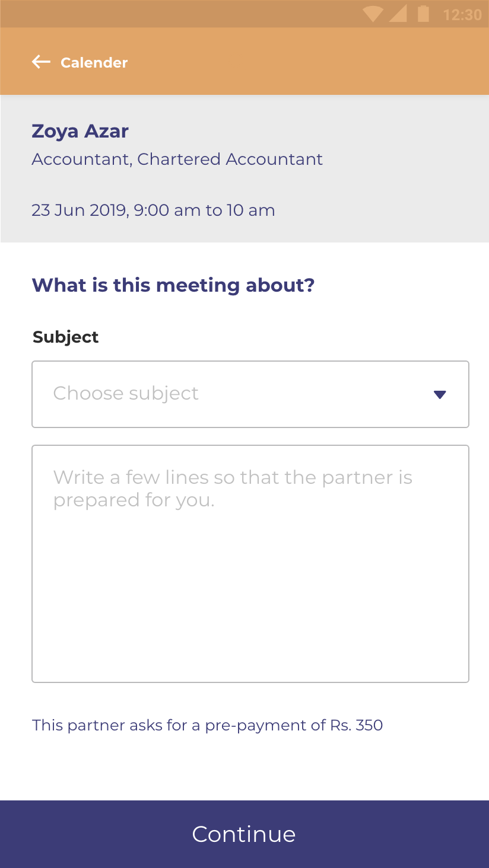Expand the subject dropdown triangle arrow
Screen dimensions: 489x868
point(440,395)
